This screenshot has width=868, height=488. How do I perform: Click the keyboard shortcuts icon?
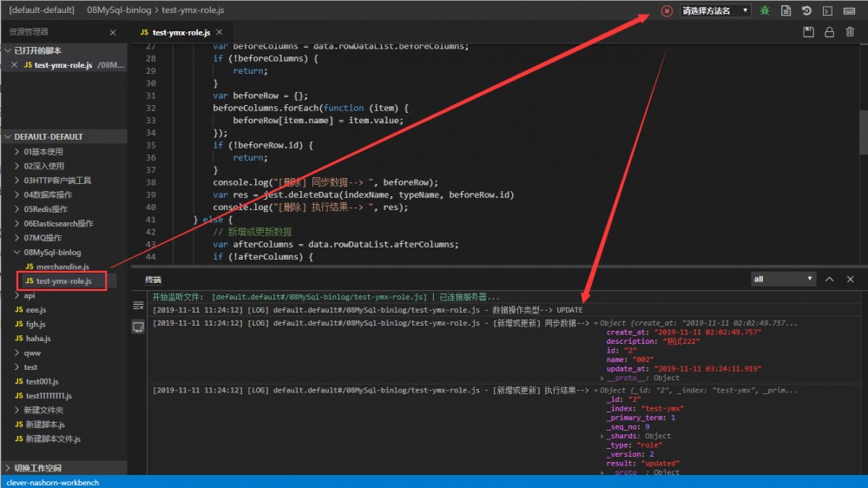(x=848, y=10)
